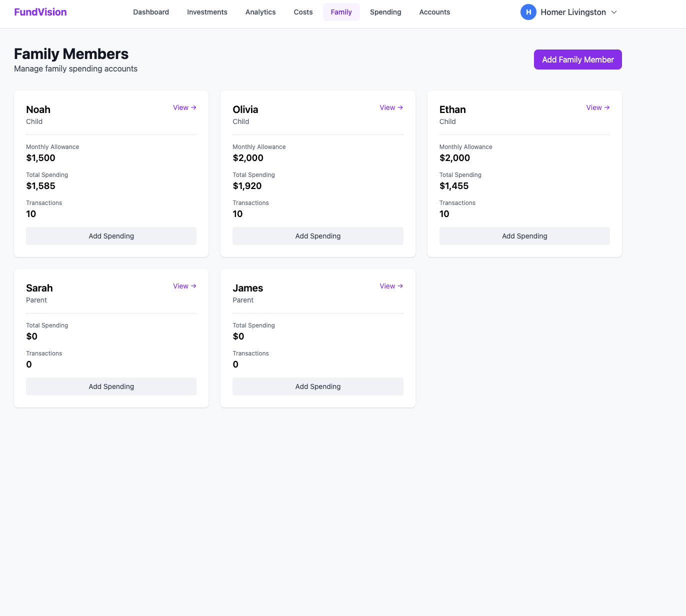Viewport: 686px width, 616px height.
Task: Click Add Family Member button
Action: pyautogui.click(x=578, y=59)
